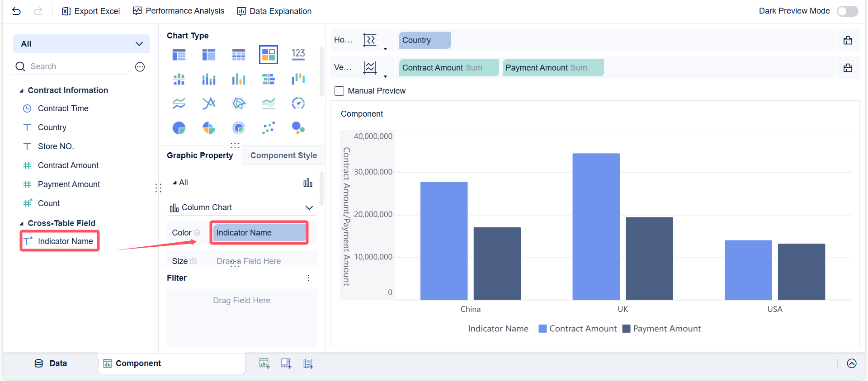Click the undo arrow icon
The image size is (868, 381).
[x=16, y=11]
